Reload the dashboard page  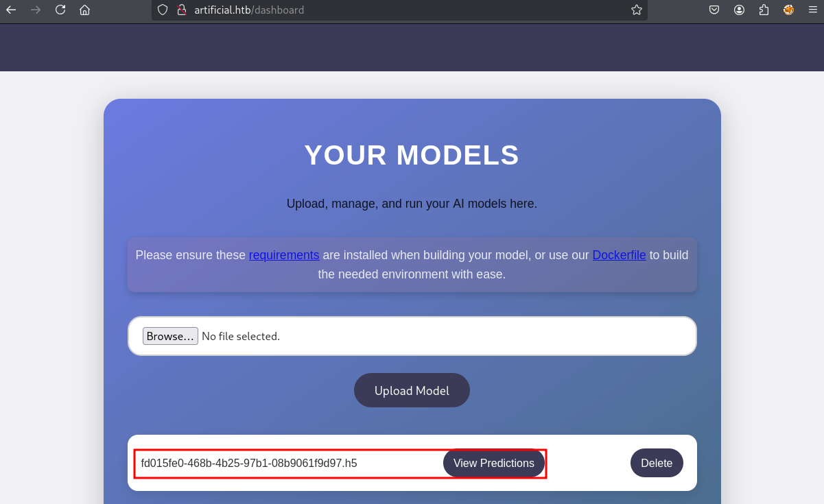[60, 10]
